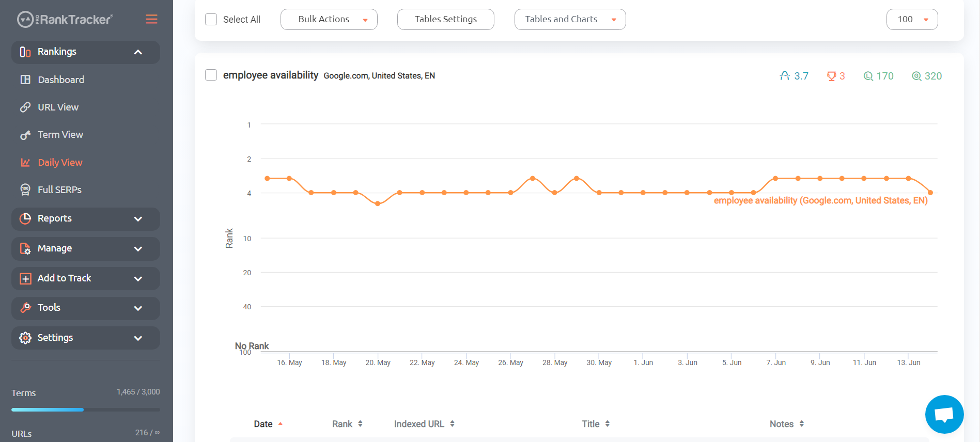The image size is (980, 442).
Task: Tick the Select All checkbox
Action: pyautogui.click(x=211, y=19)
